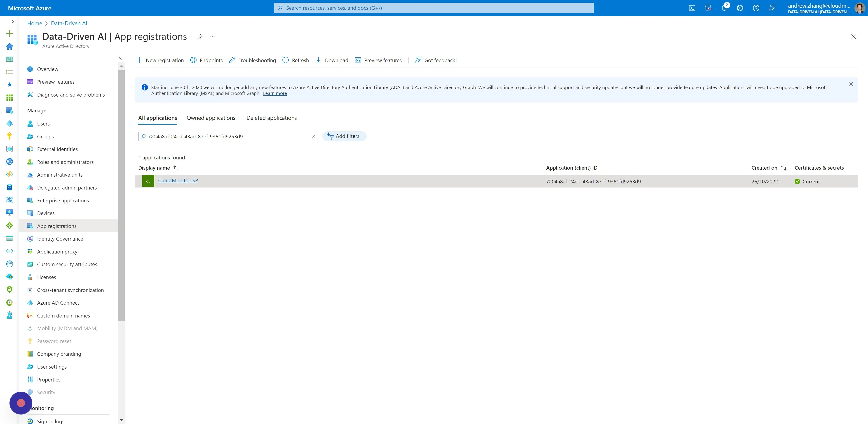Switch to Deleted applications tab
868x424 pixels.
(x=272, y=118)
